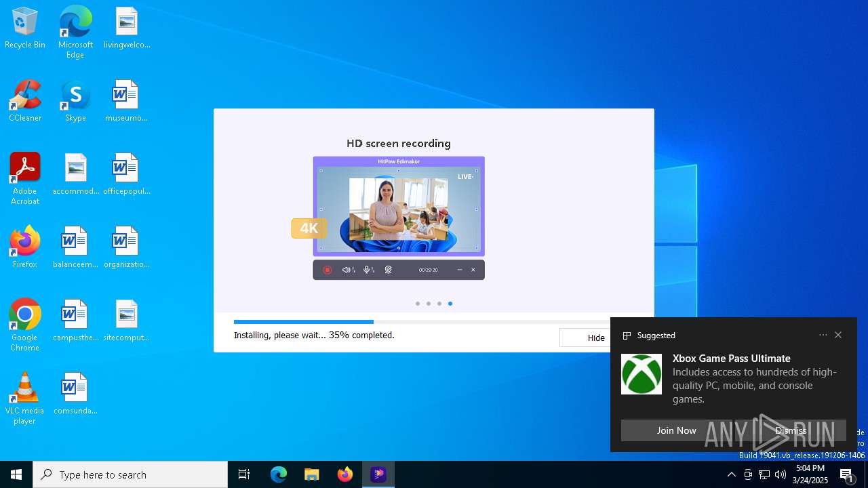Click the taskbar search box
868x488 pixels.
(130, 474)
